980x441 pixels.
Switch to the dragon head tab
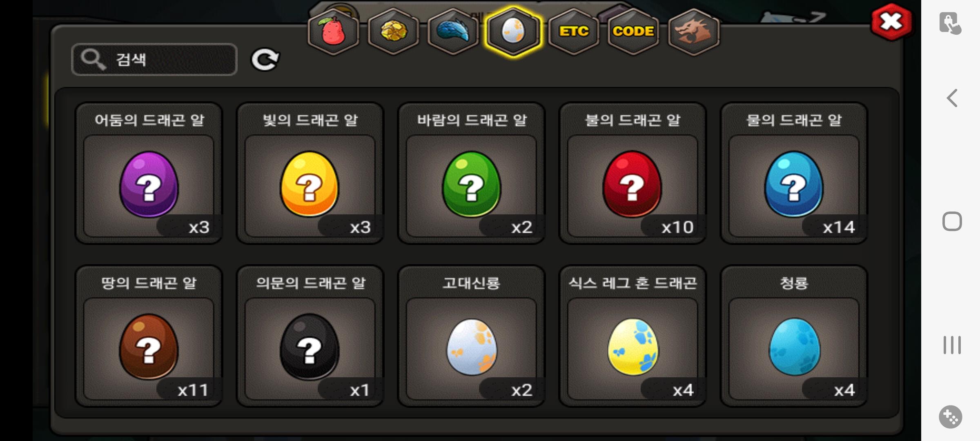[694, 32]
